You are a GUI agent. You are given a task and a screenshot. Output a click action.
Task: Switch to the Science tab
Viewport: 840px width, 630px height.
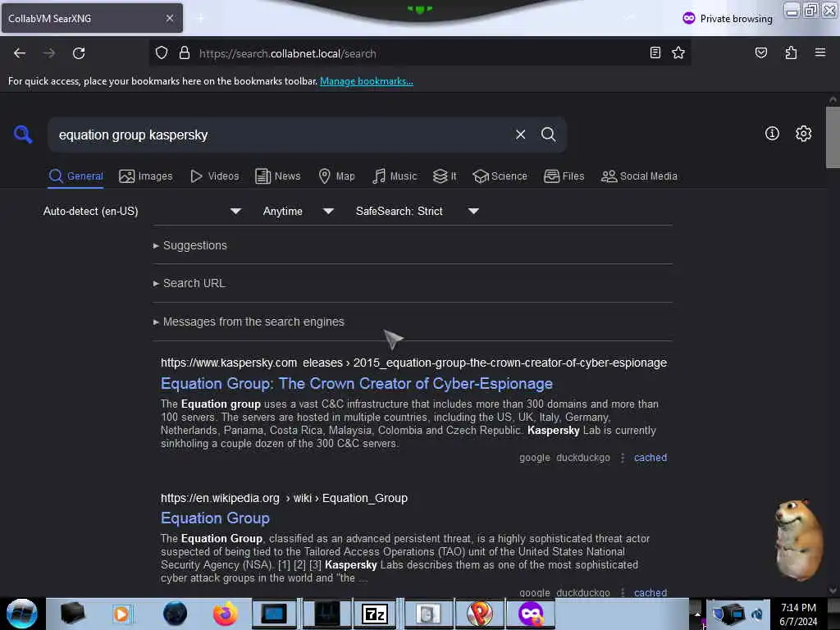[500, 176]
